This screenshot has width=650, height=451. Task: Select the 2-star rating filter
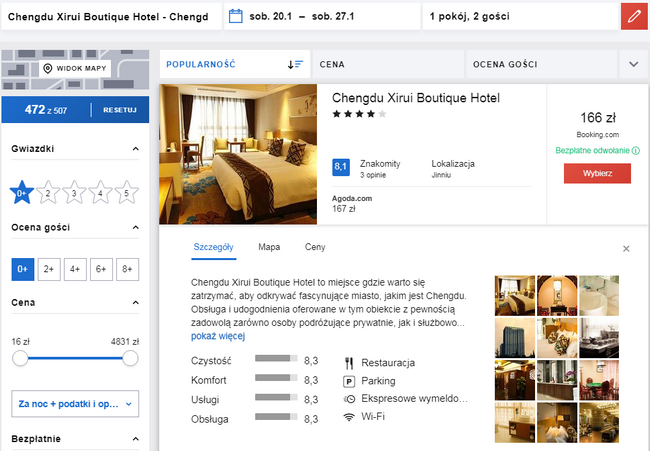tap(49, 193)
